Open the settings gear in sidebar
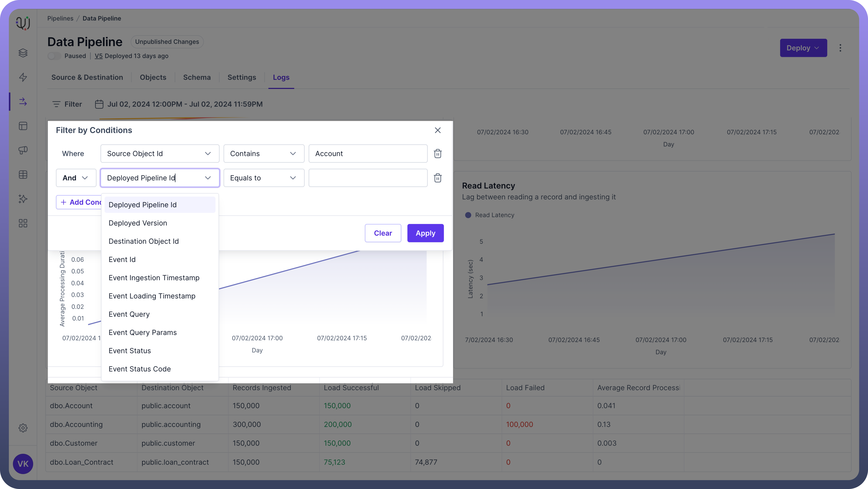Viewport: 868px width, 489px height. (23, 428)
